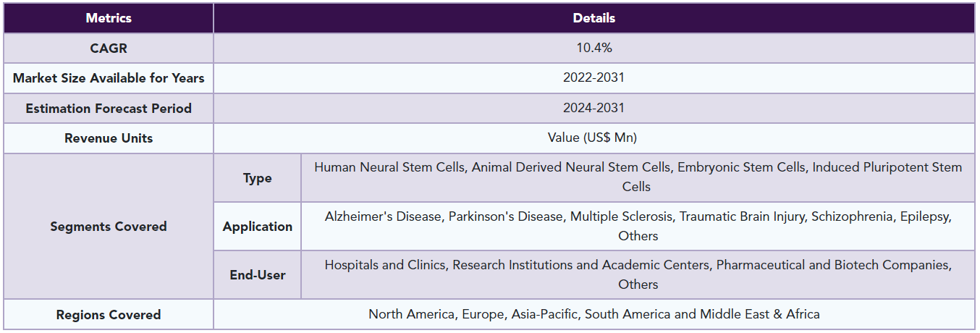Click the 10.4% CAGR value
This screenshot has height=333, width=980.
click(594, 48)
